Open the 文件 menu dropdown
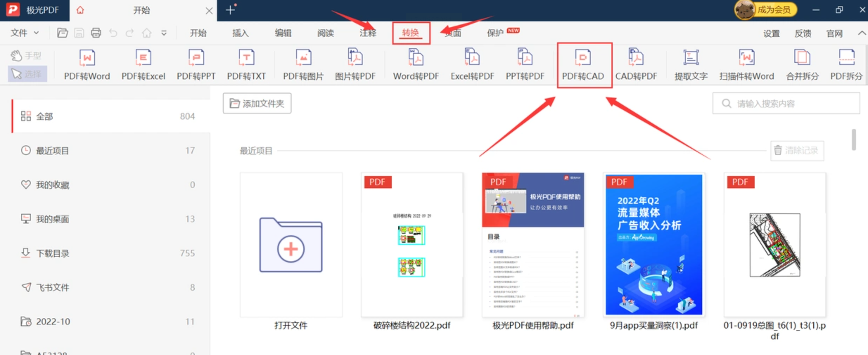The height and width of the screenshot is (355, 868). pos(24,33)
